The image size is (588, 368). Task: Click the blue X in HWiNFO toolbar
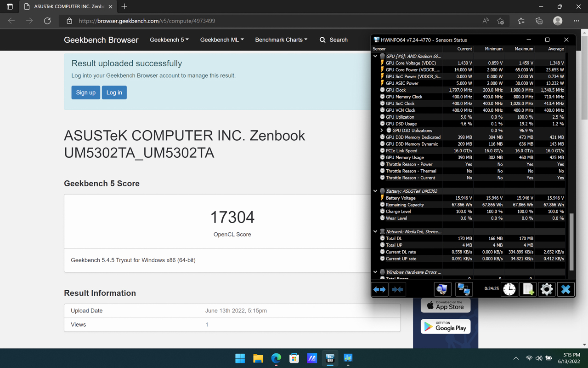point(565,289)
